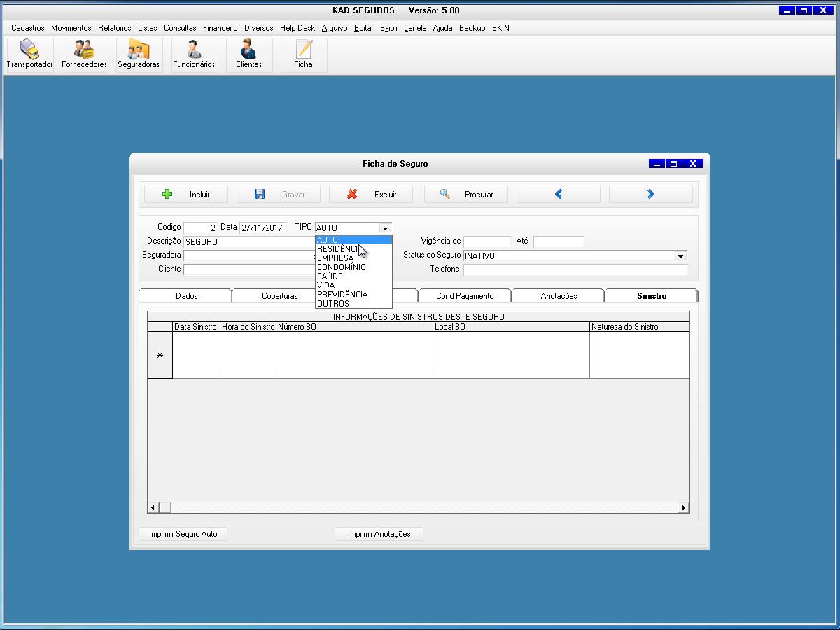Click the sinistro grid's right scroll arrow
The image size is (840, 630).
pyautogui.click(x=684, y=507)
